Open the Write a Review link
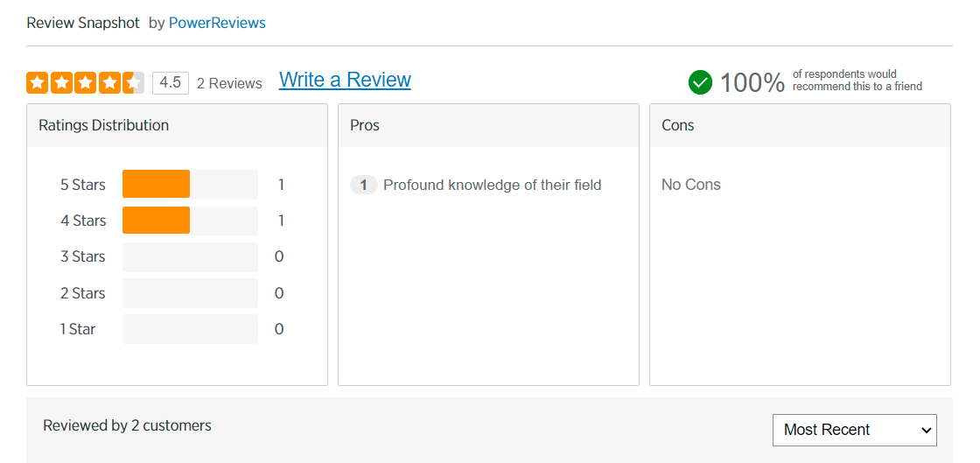This screenshot has height=463, width=980. 345,80
